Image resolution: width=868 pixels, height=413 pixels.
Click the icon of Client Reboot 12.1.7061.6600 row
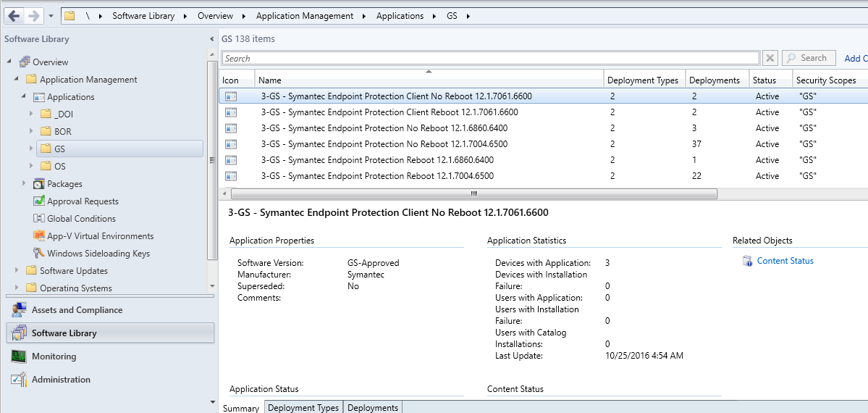pos(231,112)
